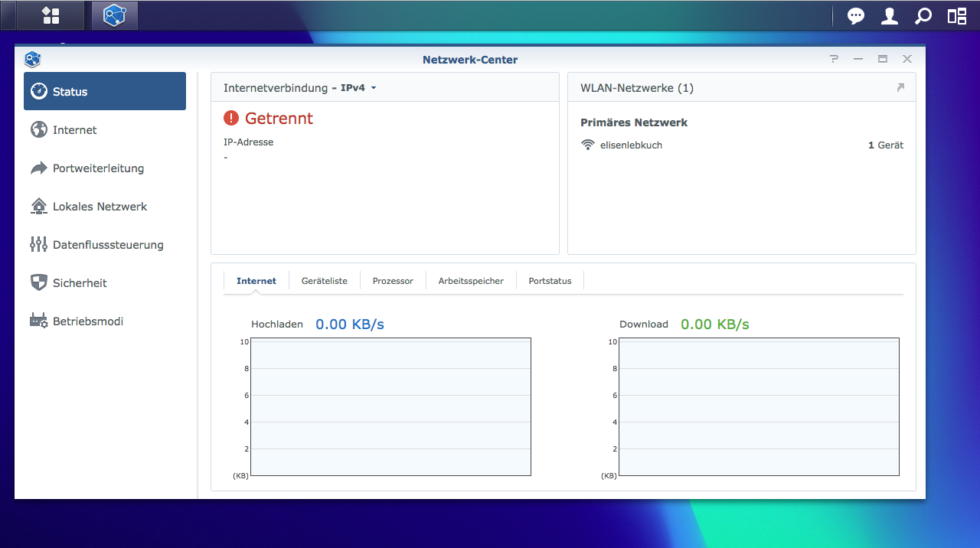Open help with the question mark icon

tap(834, 59)
